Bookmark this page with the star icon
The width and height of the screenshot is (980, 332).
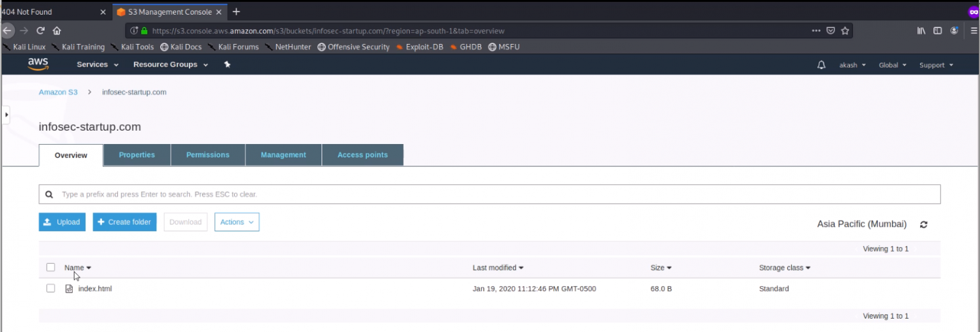coord(845,30)
